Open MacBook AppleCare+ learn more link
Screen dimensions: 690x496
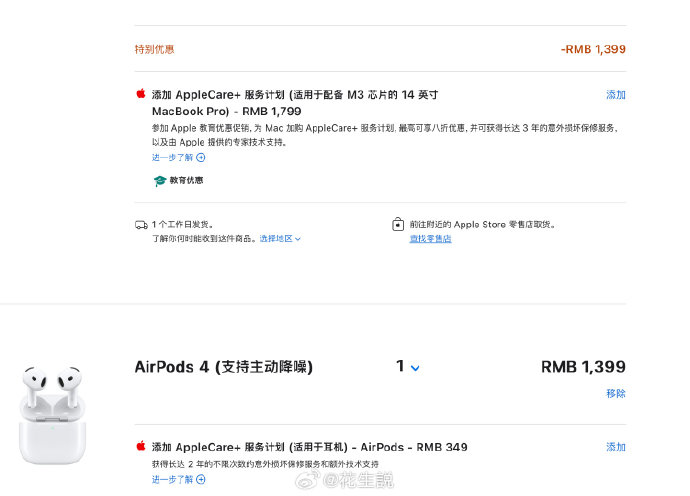pyautogui.click(x=178, y=158)
